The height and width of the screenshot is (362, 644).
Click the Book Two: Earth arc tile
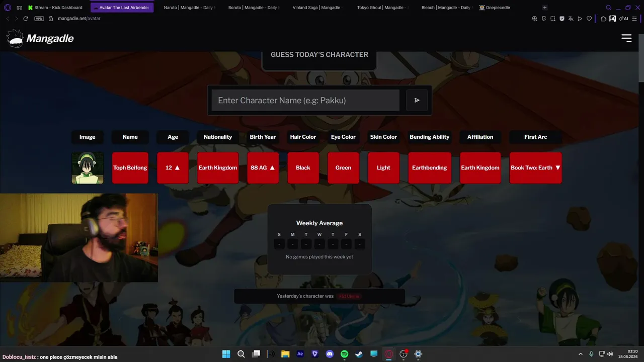[x=536, y=168]
